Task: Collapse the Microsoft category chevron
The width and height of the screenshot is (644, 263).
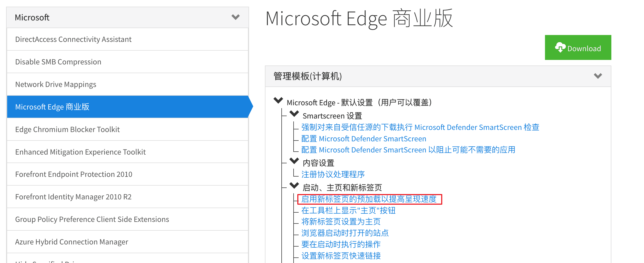Action: point(235,17)
